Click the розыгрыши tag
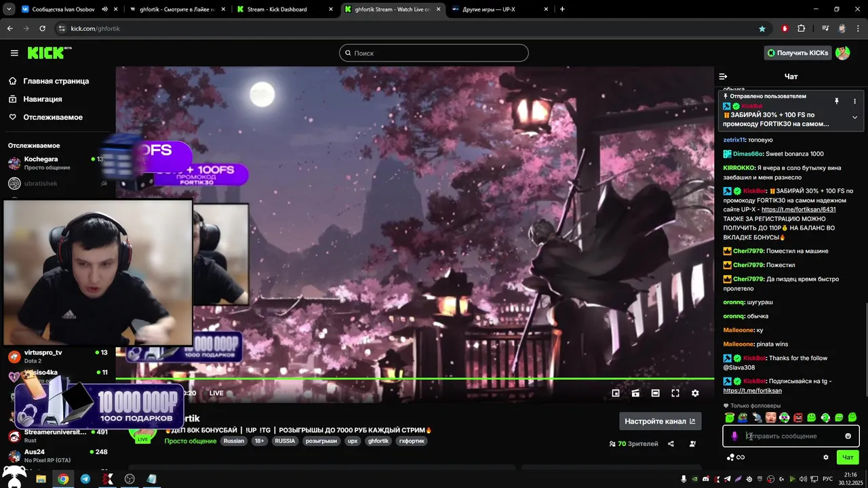The width and height of the screenshot is (868, 488). click(x=321, y=441)
